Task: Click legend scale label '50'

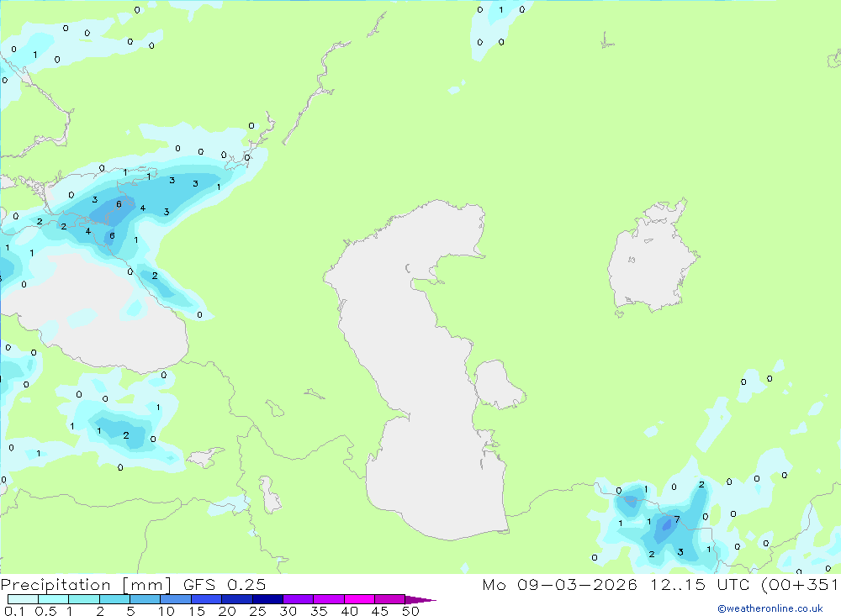Action: click(x=411, y=611)
